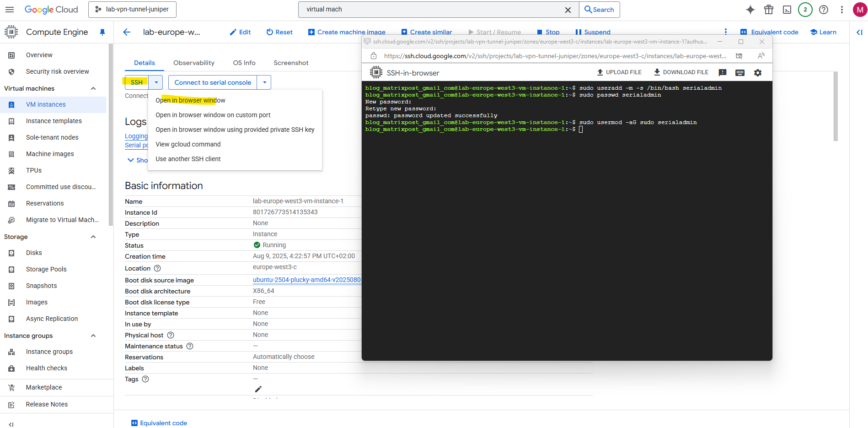Open the Screenshot tab
The image size is (868, 428).
pos(291,63)
